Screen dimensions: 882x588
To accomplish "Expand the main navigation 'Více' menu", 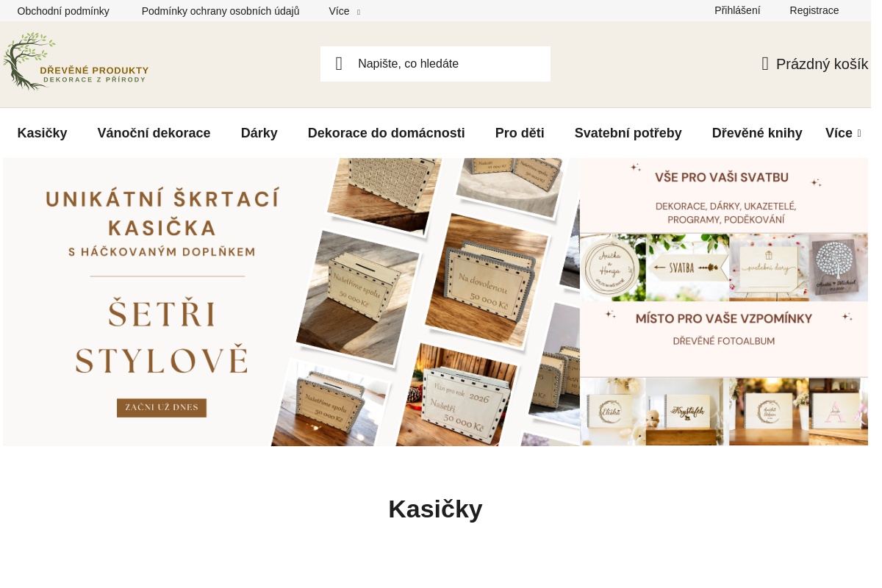I will [x=842, y=133].
